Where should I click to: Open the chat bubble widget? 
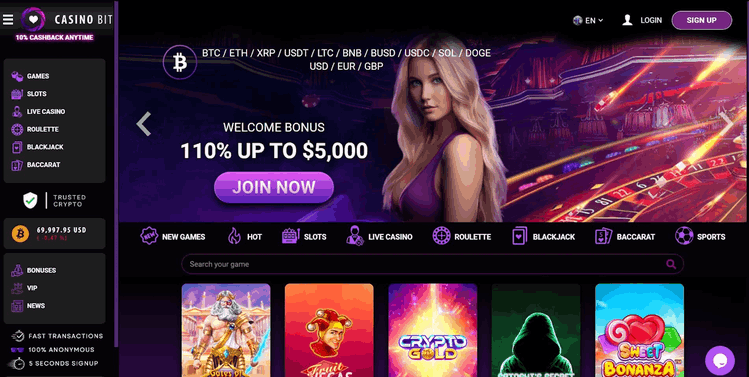pyautogui.click(x=719, y=360)
